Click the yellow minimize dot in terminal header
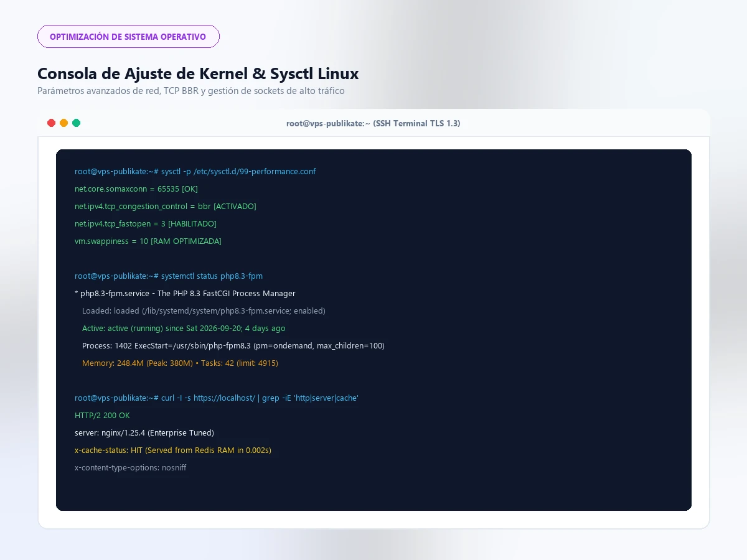The image size is (747, 560). (x=64, y=123)
